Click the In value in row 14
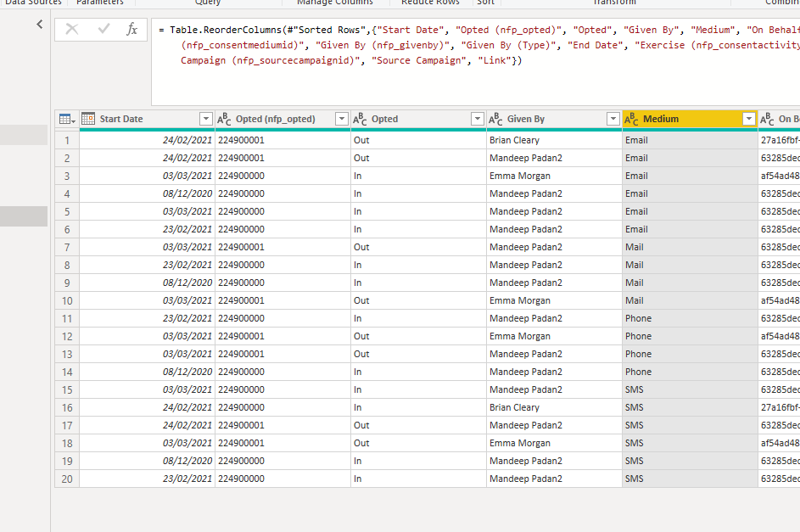Screen dimensions: 800x532 tap(358, 372)
